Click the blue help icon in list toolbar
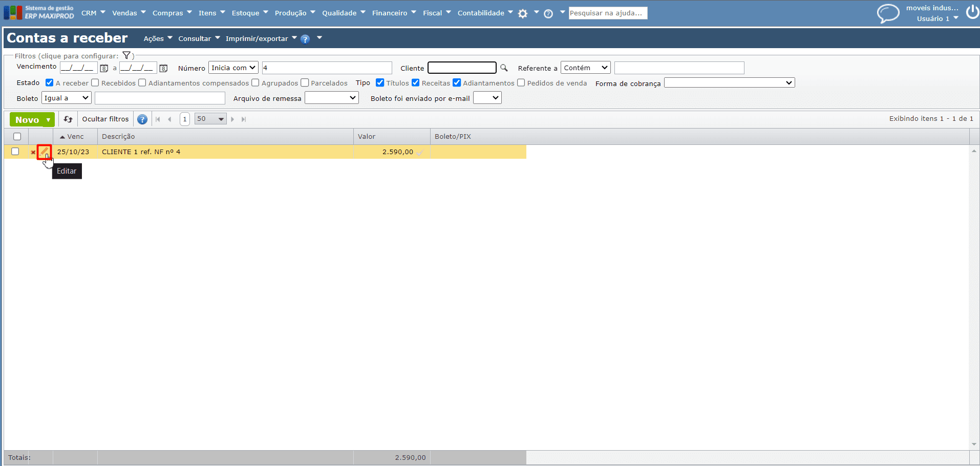 tap(142, 119)
